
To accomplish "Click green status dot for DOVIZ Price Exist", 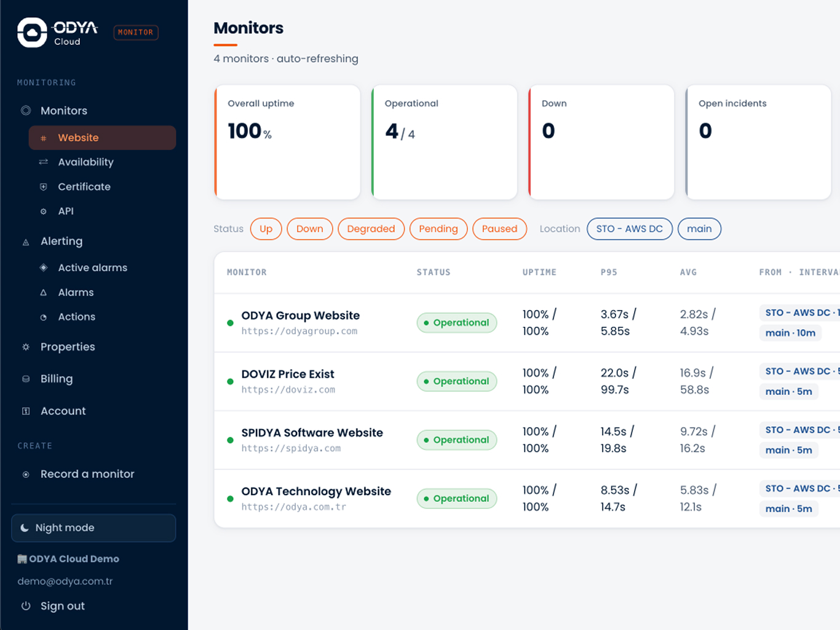I will click(230, 381).
